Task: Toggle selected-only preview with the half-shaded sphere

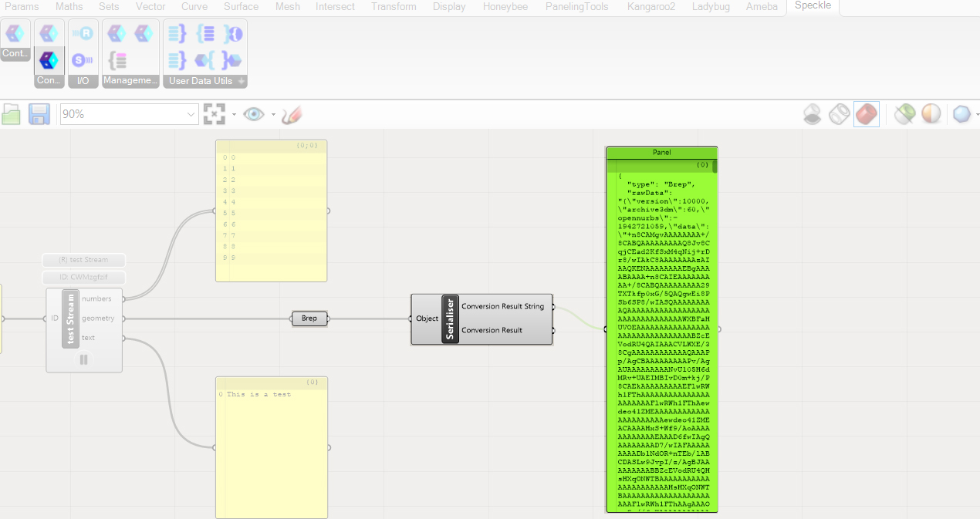Action: coord(931,113)
